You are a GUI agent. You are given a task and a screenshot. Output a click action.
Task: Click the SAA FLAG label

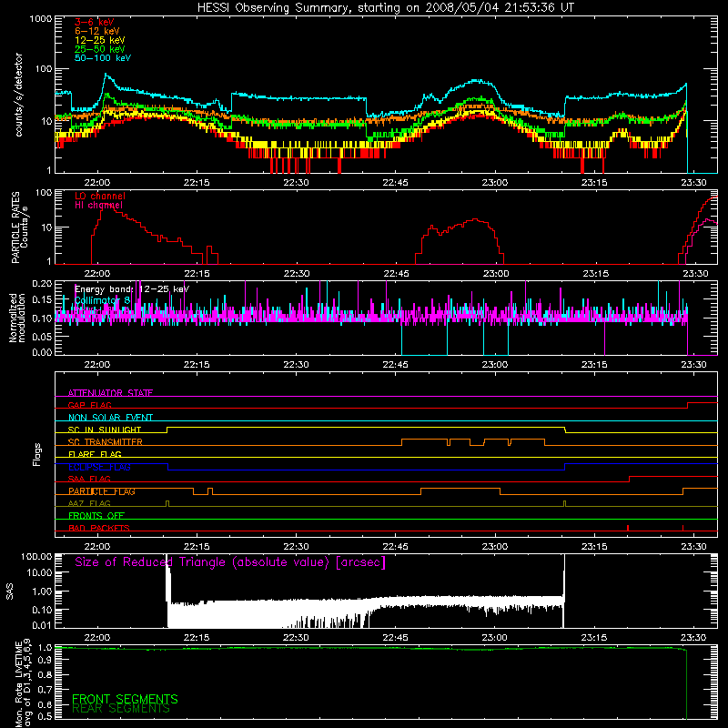[x=89, y=480]
